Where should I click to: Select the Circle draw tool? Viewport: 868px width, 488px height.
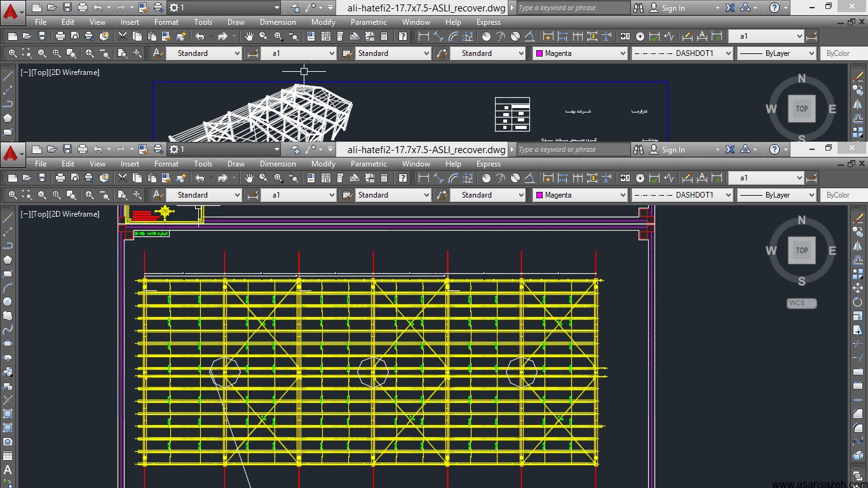pyautogui.click(x=8, y=302)
